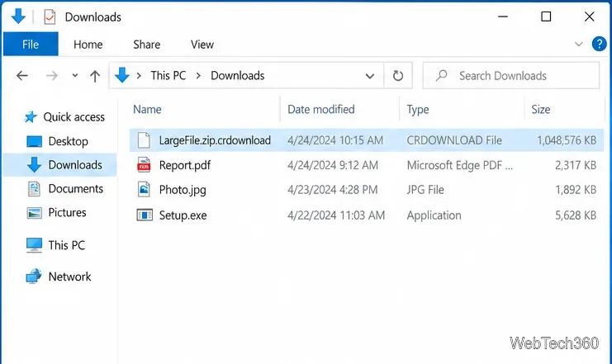Click the date 4/24/2024 10:15 AM
Image resolution: width=612 pixels, height=364 pixels.
point(335,140)
